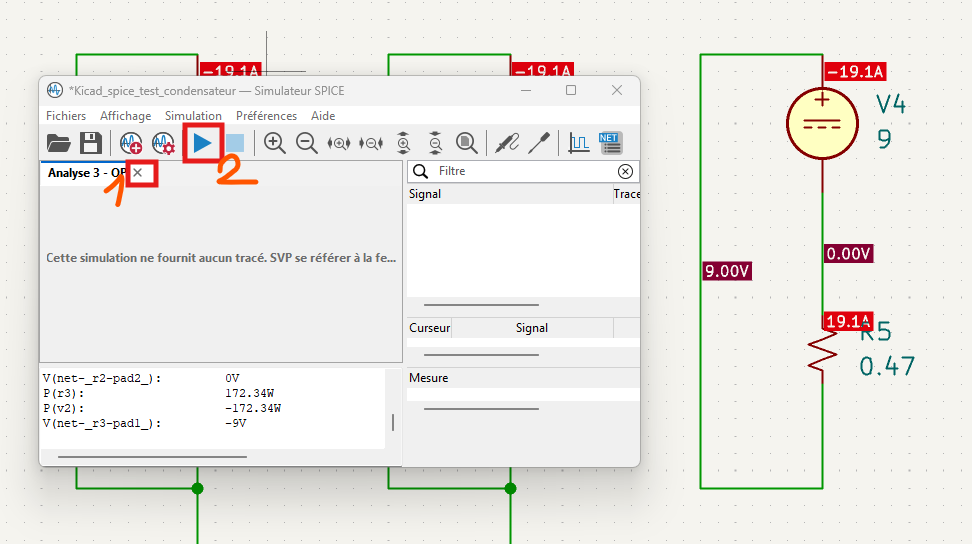Zoom in on the plot
Image resolution: width=972 pixels, height=544 pixels.
coord(274,143)
